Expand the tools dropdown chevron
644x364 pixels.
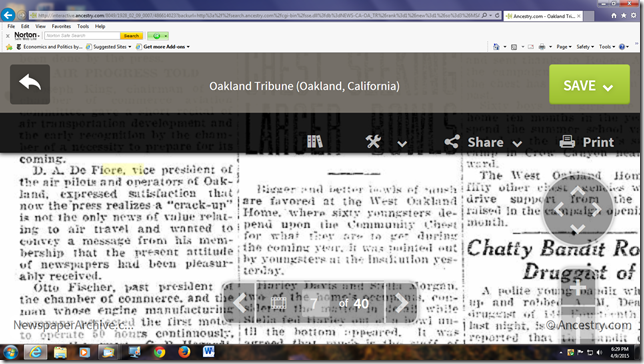402,144
